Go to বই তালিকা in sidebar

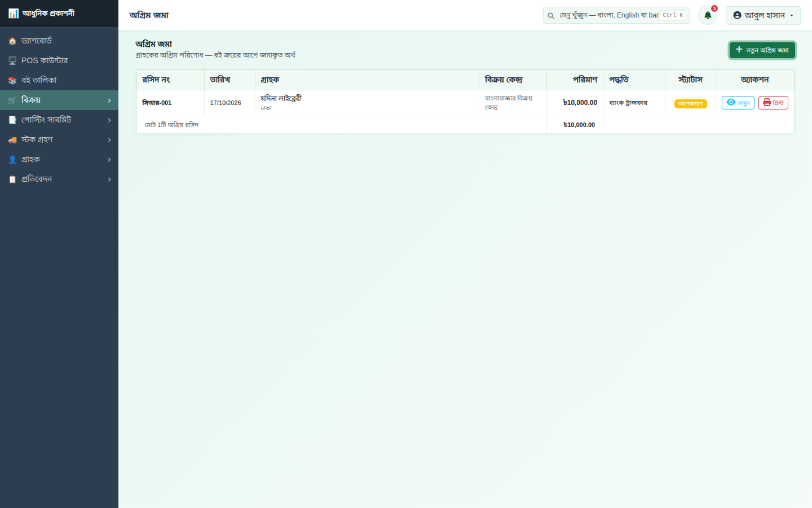[59, 80]
